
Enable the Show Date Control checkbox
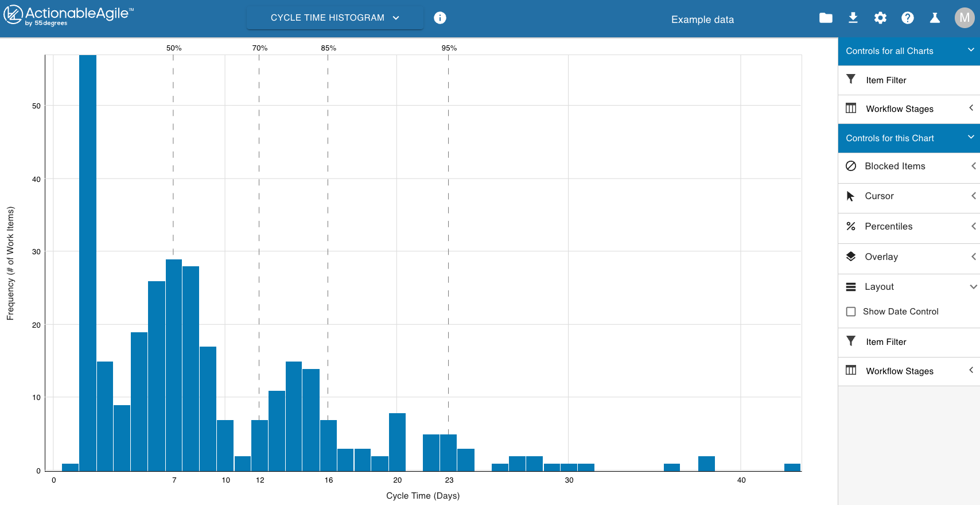(x=851, y=312)
